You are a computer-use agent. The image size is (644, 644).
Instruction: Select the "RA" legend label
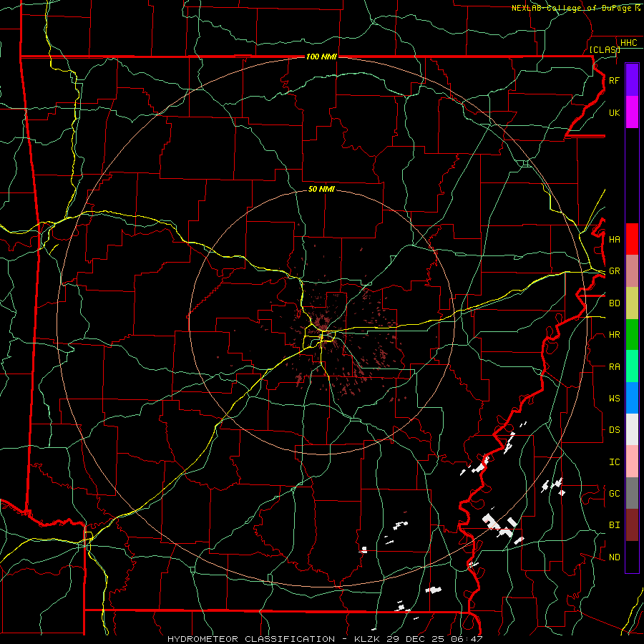point(614,367)
